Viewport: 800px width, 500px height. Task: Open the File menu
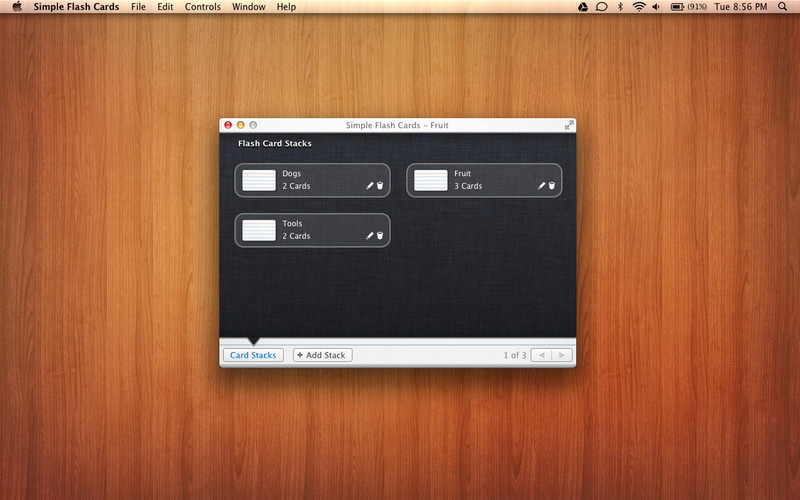click(x=138, y=7)
